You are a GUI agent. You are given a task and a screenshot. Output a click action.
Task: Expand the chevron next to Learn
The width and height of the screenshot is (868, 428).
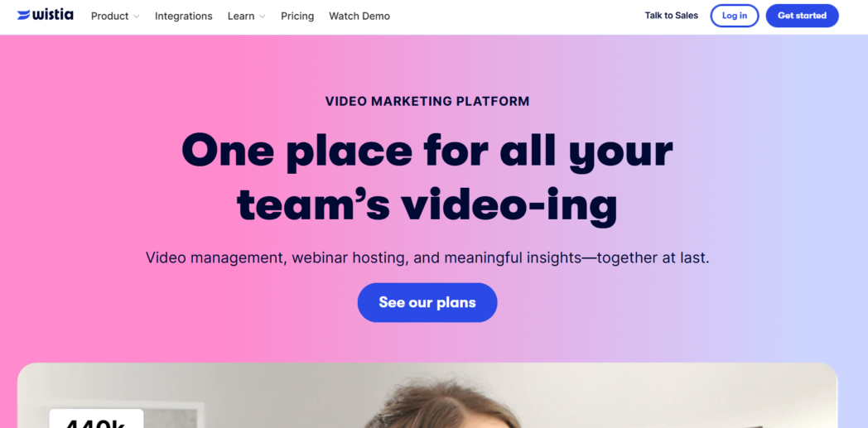[262, 17]
